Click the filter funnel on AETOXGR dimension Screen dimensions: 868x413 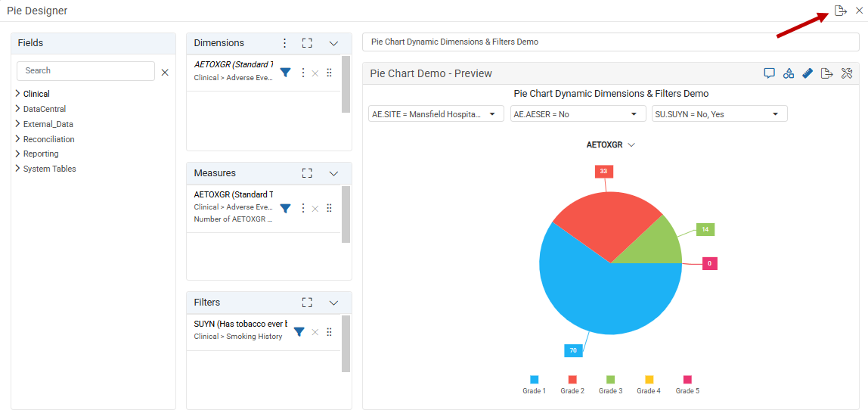[285, 73]
